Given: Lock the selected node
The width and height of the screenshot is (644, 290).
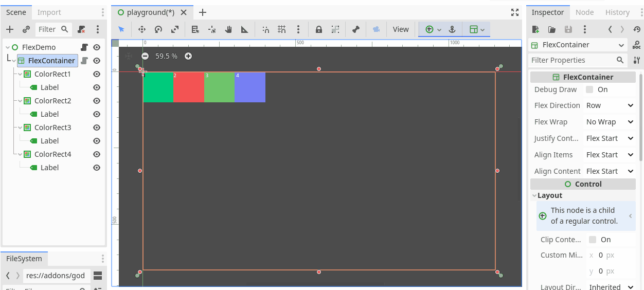Looking at the screenshot, I should (x=319, y=29).
